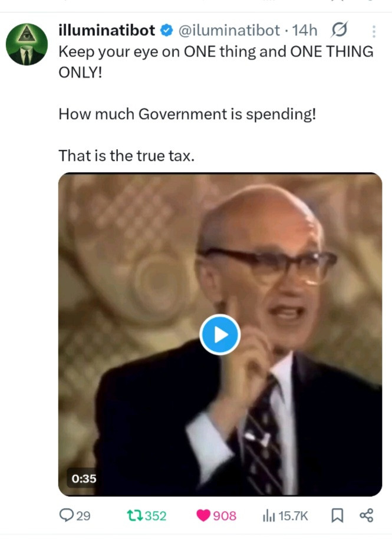Open the illuminatibot display name

coord(107,30)
